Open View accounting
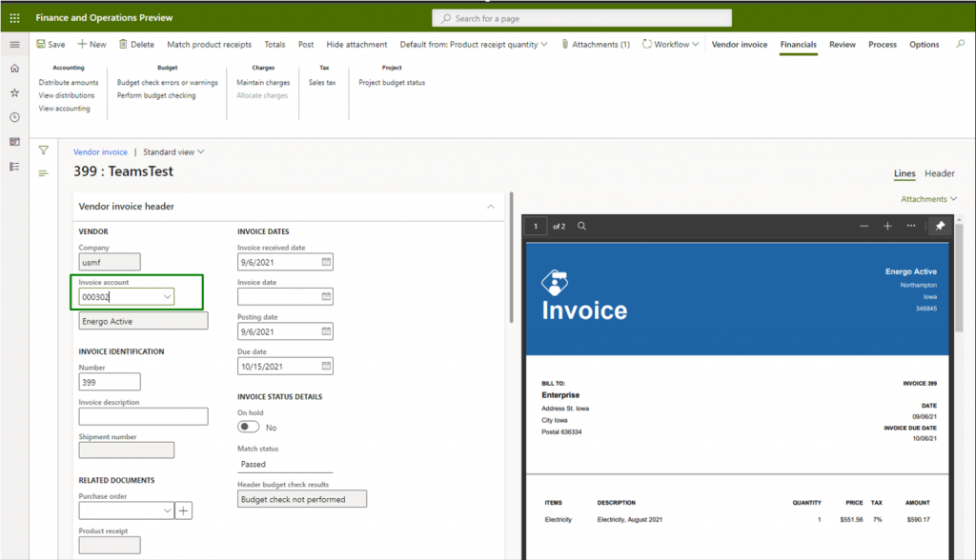The image size is (976, 560). [x=64, y=109]
